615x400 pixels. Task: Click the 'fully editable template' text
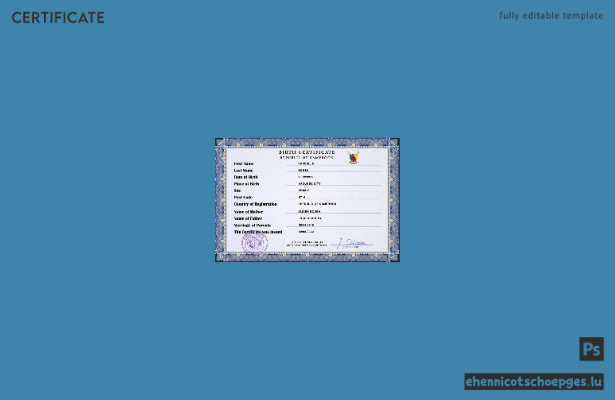551,16
